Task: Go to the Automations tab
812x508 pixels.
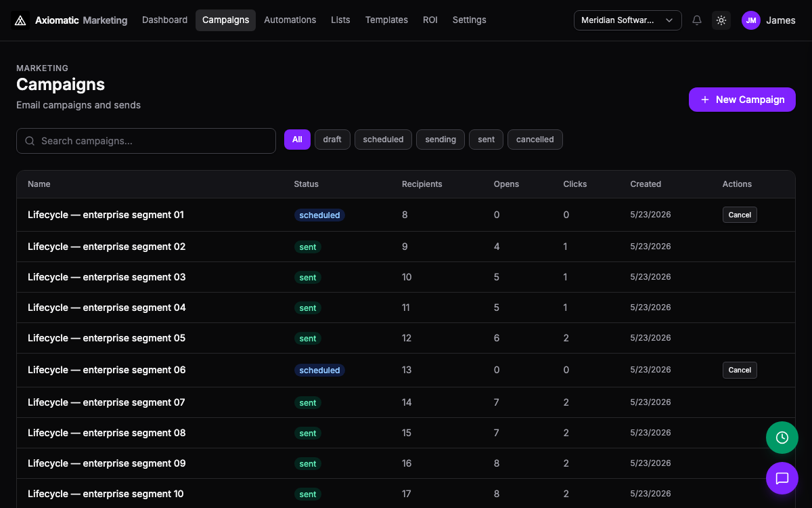Action: (290, 20)
